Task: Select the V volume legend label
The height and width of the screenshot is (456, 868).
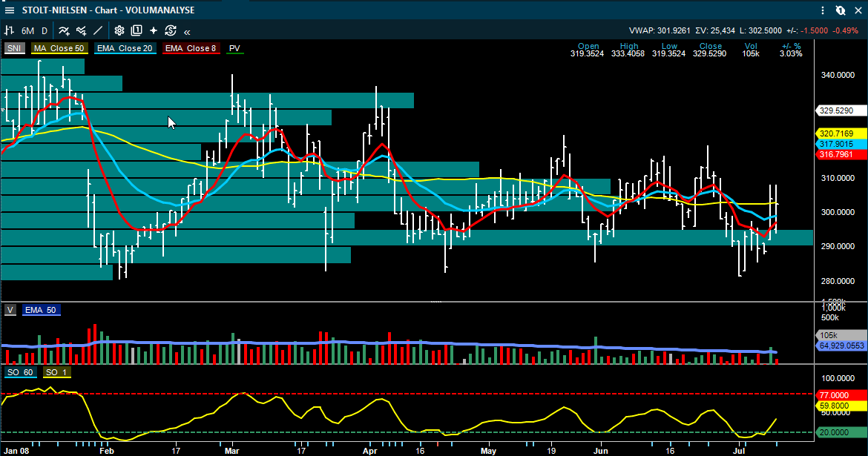Action: point(10,310)
